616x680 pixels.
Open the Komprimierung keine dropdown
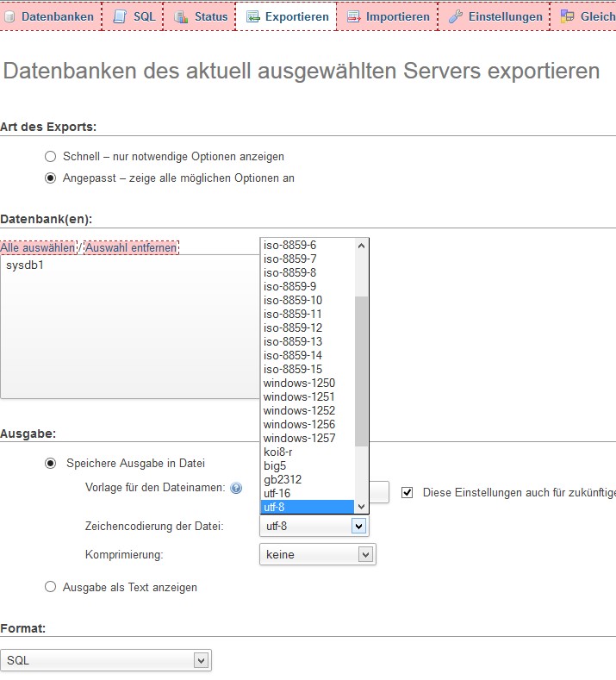pyautogui.click(x=318, y=555)
